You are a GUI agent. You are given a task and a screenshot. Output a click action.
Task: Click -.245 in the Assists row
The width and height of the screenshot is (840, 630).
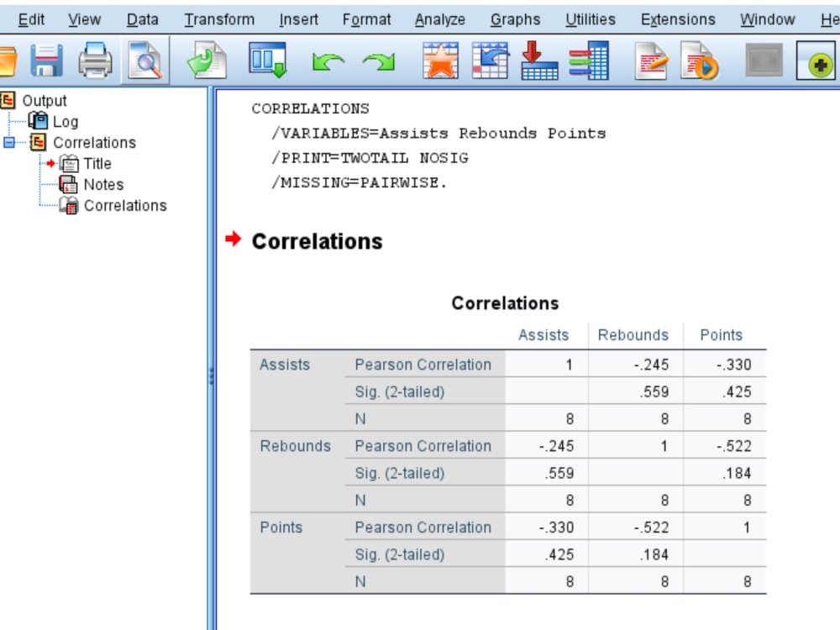pyautogui.click(x=651, y=365)
